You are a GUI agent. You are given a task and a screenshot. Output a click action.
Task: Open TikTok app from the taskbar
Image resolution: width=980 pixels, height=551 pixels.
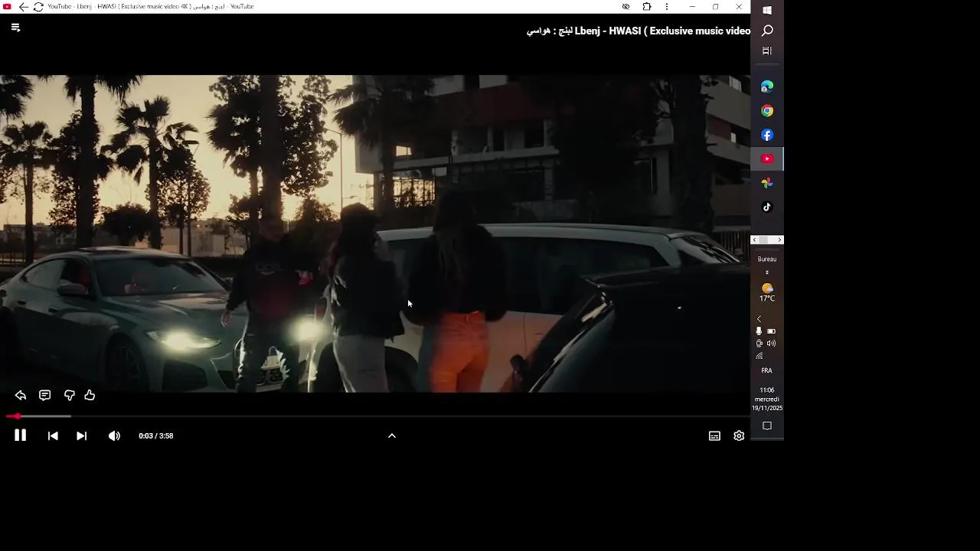[767, 207]
